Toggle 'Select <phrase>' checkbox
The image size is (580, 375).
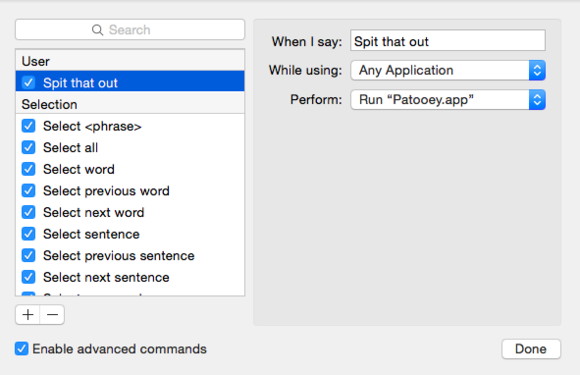coord(28,126)
